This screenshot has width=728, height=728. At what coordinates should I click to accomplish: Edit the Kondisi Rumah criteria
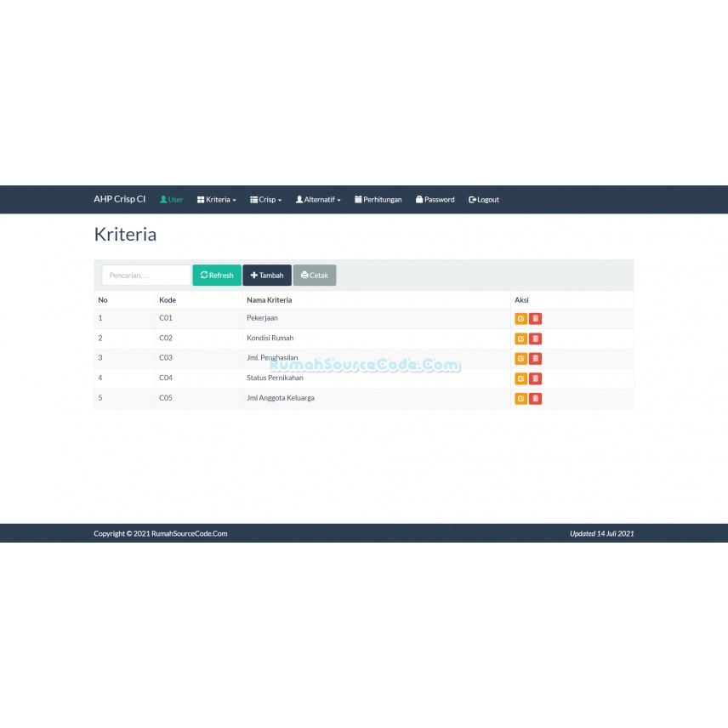[x=520, y=338]
